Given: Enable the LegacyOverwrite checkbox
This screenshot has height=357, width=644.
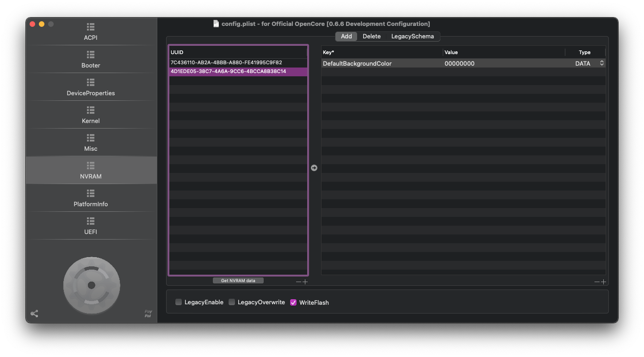Looking at the screenshot, I should click(232, 302).
